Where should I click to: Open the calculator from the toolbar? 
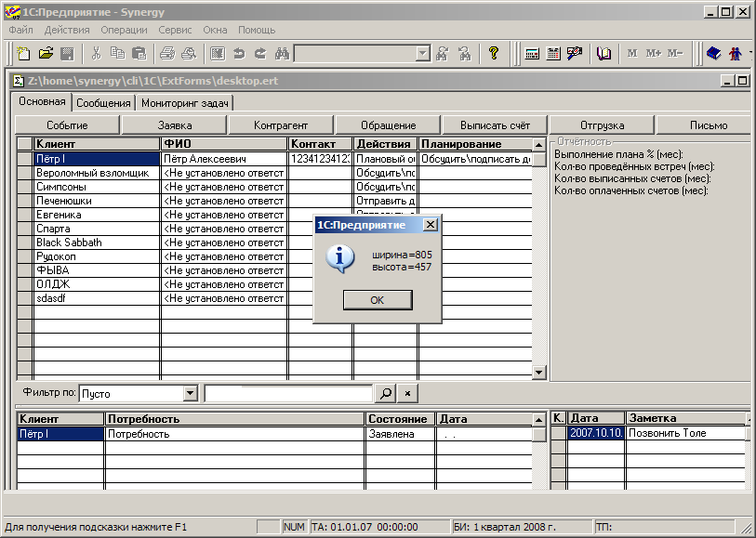click(x=533, y=54)
